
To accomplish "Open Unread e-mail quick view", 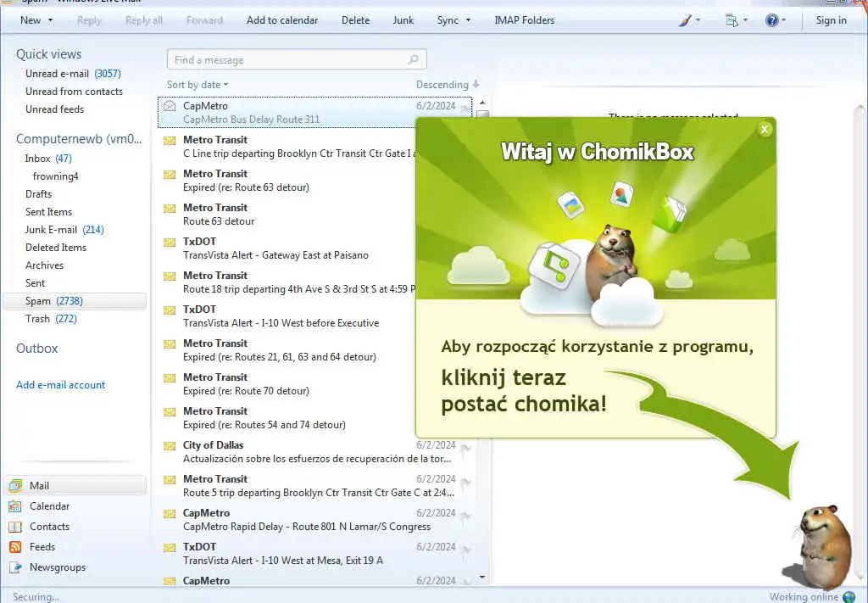I will (73, 74).
